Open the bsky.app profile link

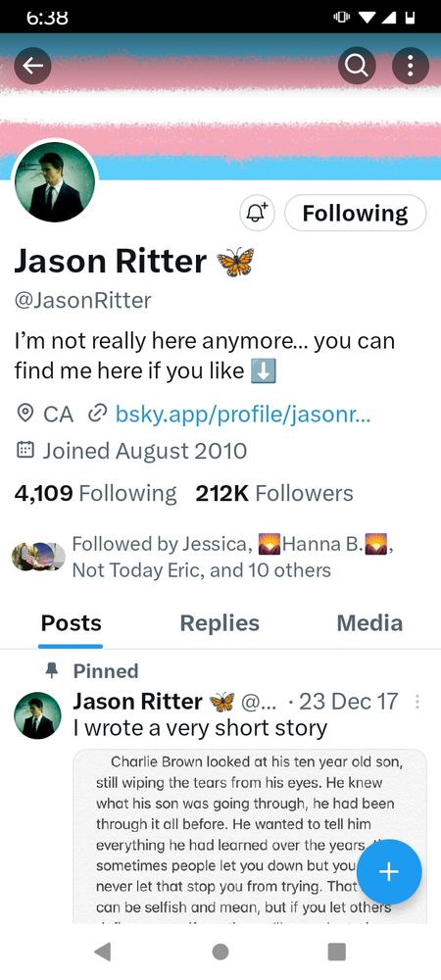click(243, 414)
